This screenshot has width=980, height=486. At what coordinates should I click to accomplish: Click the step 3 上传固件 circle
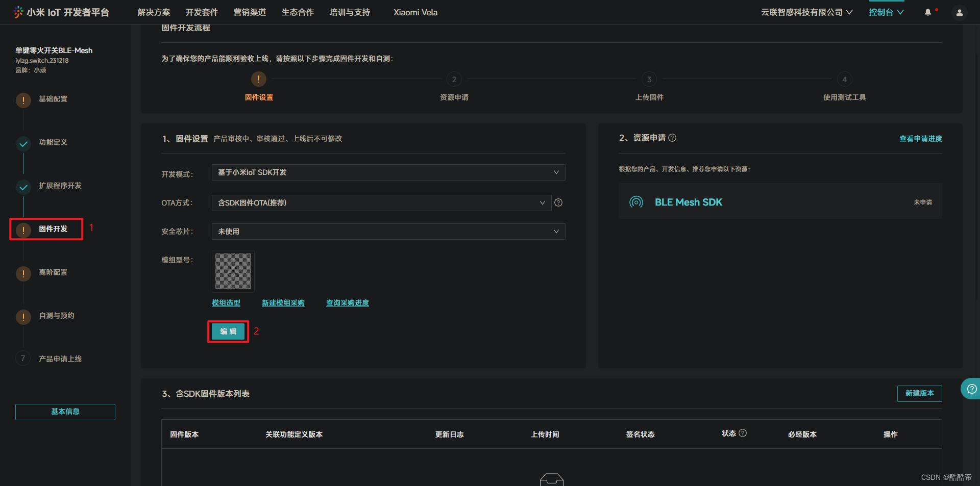click(x=649, y=80)
